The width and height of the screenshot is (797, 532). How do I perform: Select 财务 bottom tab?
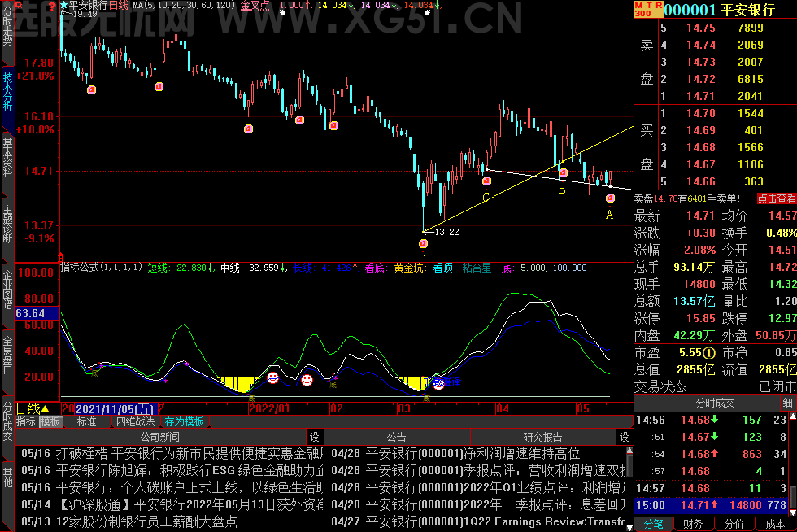tap(693, 525)
